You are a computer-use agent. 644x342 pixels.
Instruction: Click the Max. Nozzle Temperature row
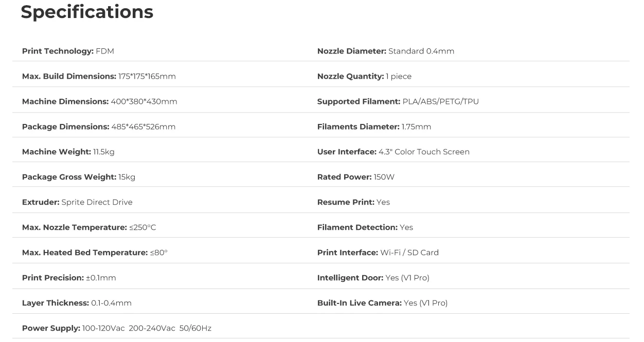(88, 227)
